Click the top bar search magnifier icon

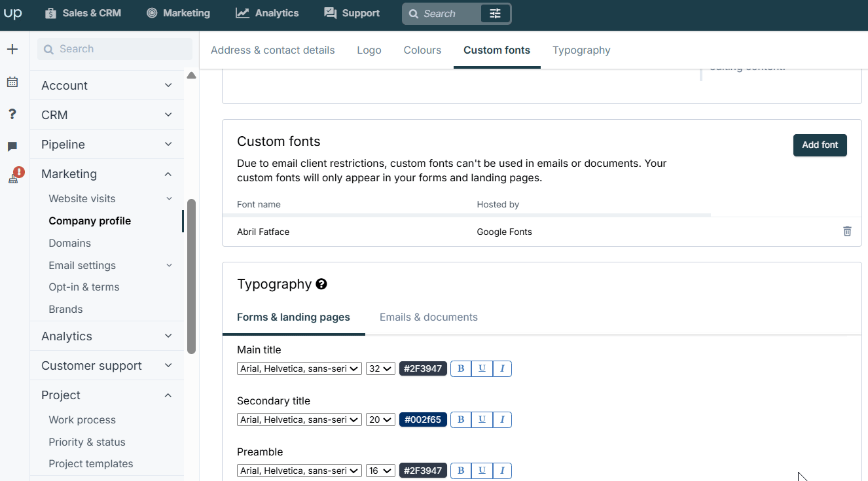click(414, 14)
